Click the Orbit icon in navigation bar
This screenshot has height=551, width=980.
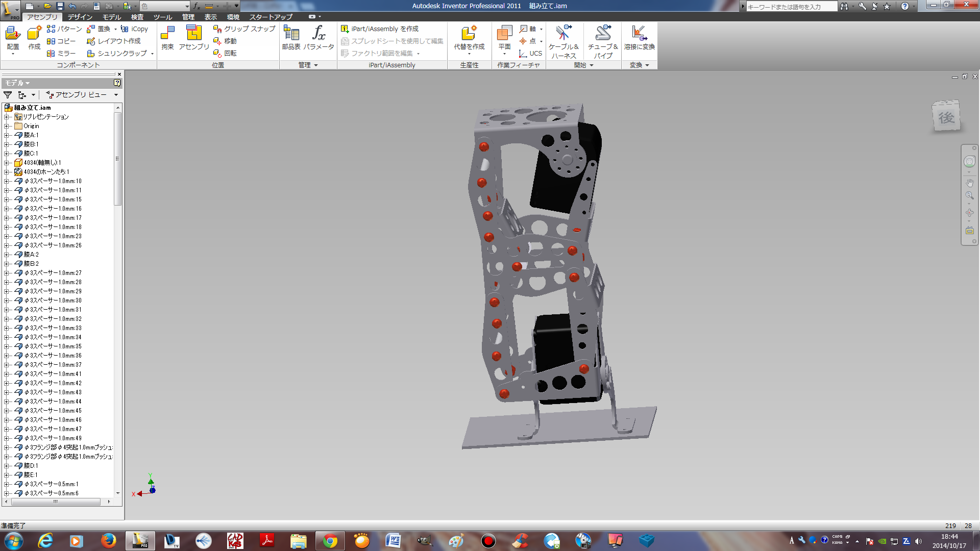tap(969, 213)
